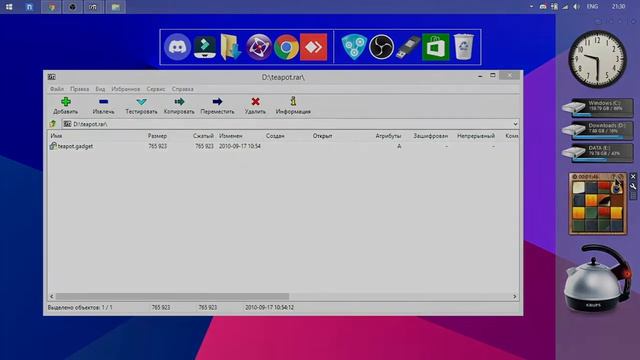Screen dimensions: 640x360
Task: Click the Тестировать (Test) toolbar button
Action: pos(141,105)
